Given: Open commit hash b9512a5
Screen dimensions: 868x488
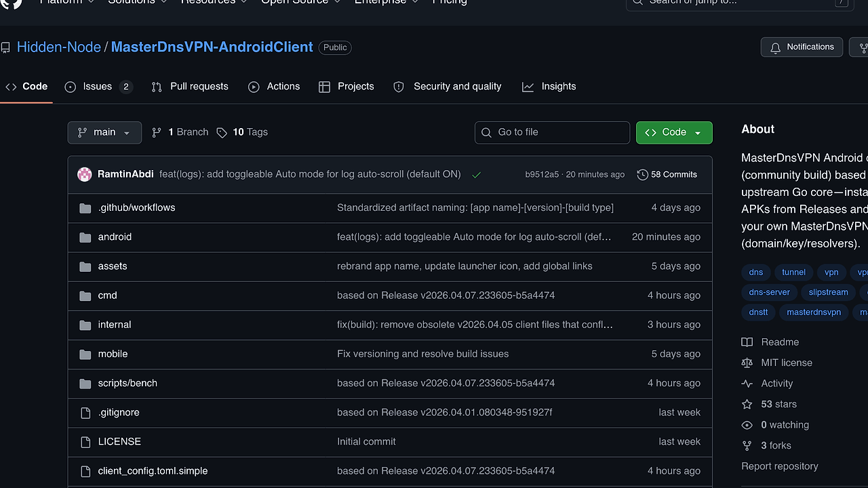Looking at the screenshot, I should (x=542, y=174).
